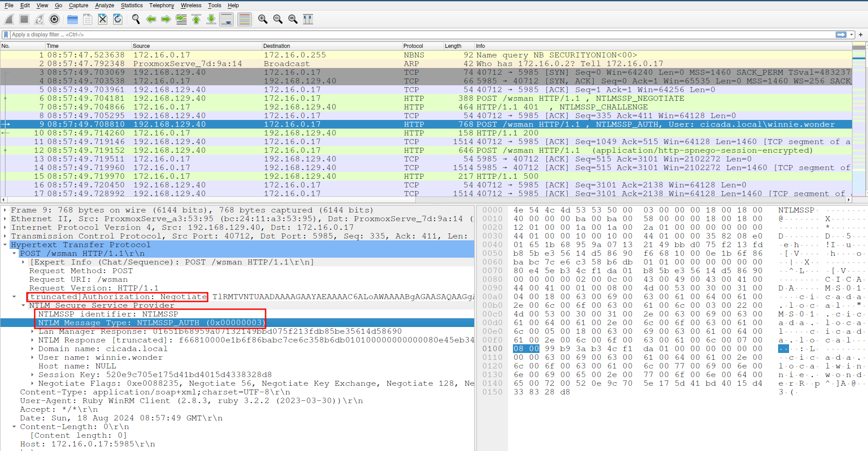Add a display filter button with plus
This screenshot has height=451, width=868.
[x=861, y=35]
